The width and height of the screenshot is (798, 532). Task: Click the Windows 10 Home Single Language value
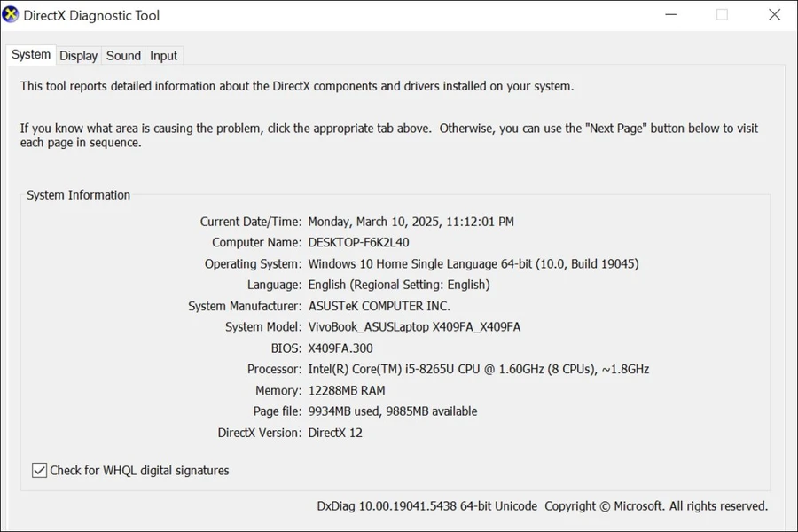tap(473, 263)
